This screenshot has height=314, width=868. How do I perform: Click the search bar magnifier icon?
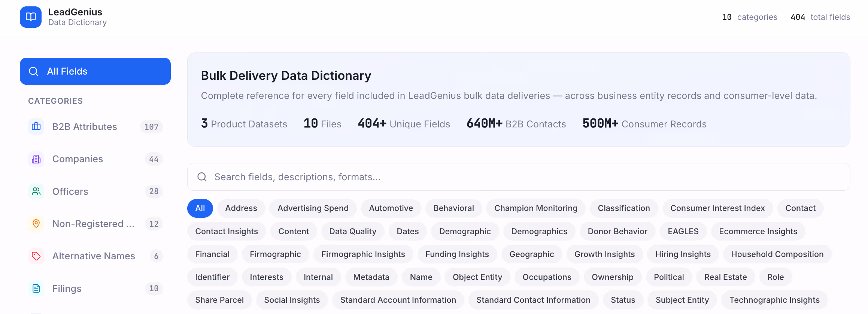pos(202,177)
